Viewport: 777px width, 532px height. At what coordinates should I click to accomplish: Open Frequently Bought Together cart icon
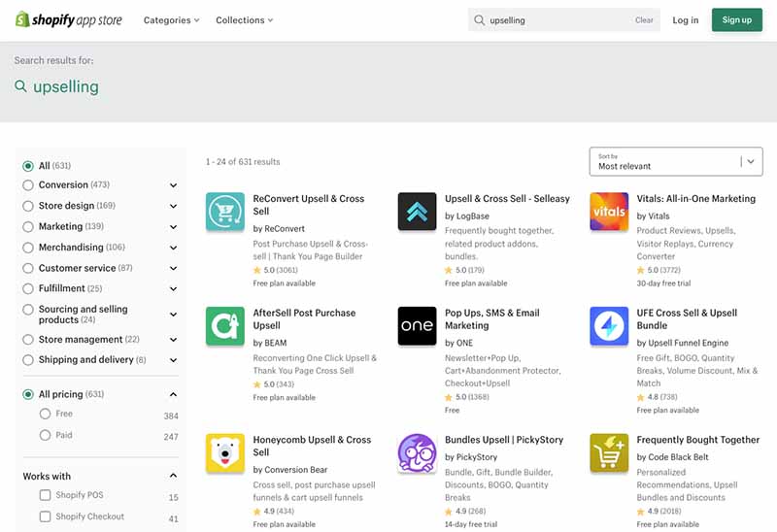[x=609, y=453]
